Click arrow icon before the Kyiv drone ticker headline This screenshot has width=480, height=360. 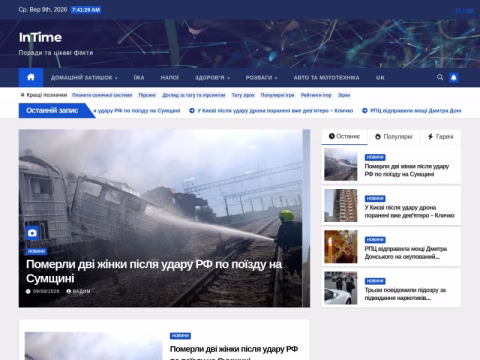(x=192, y=111)
